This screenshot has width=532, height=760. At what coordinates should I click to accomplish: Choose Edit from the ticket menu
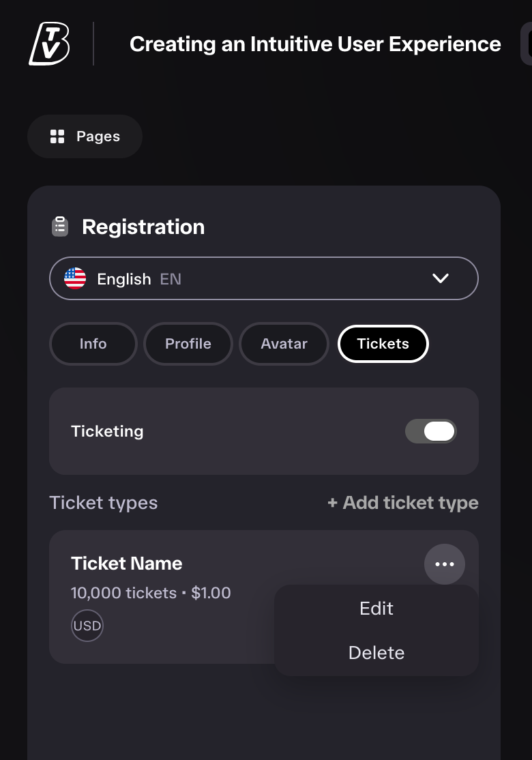pos(376,609)
